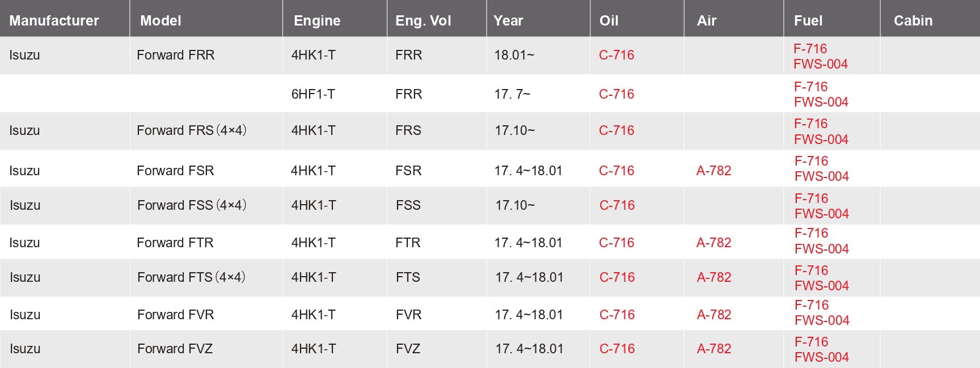
Task: Open F-716 fuel filter in Forward FRR row
Action: 810,49
